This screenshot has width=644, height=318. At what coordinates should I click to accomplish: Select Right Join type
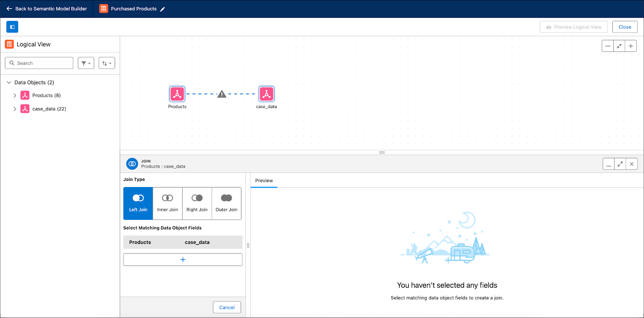coord(197,204)
